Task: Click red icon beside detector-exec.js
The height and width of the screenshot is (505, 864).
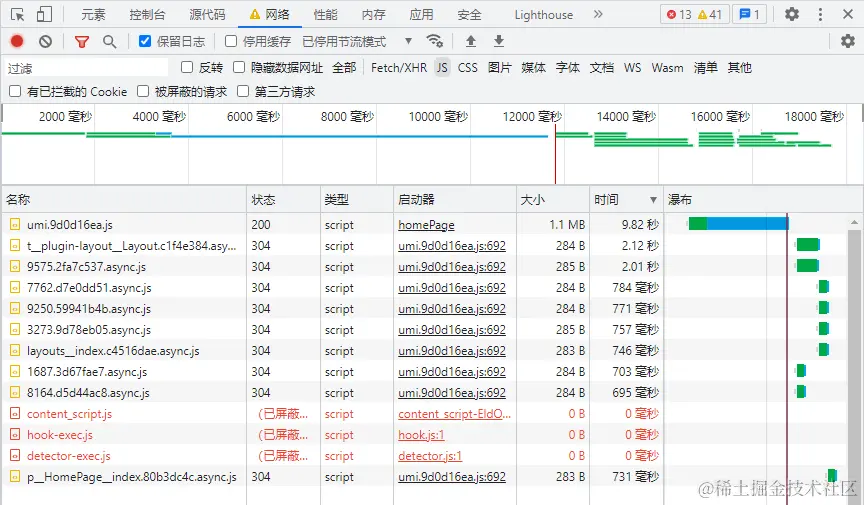Action: click(x=15, y=455)
